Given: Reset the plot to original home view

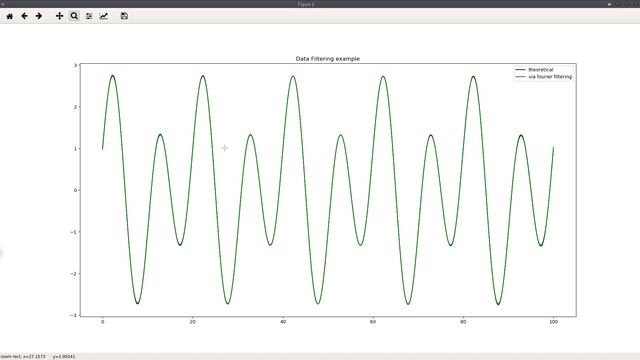Looking at the screenshot, I should point(9,16).
